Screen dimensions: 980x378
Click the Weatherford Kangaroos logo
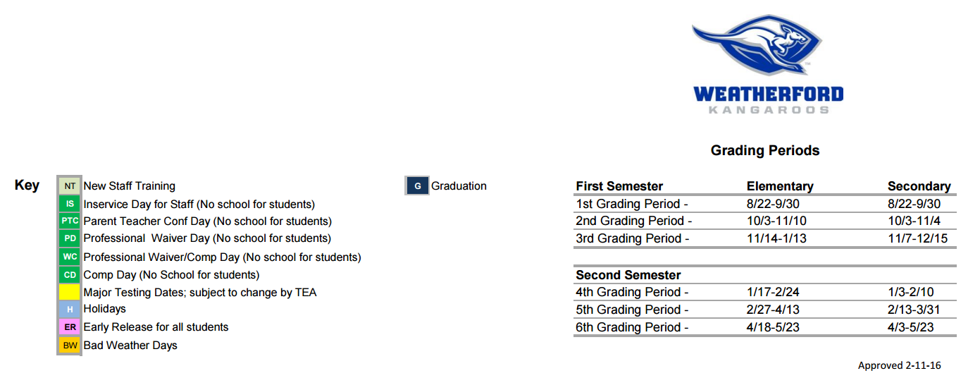[x=768, y=65]
